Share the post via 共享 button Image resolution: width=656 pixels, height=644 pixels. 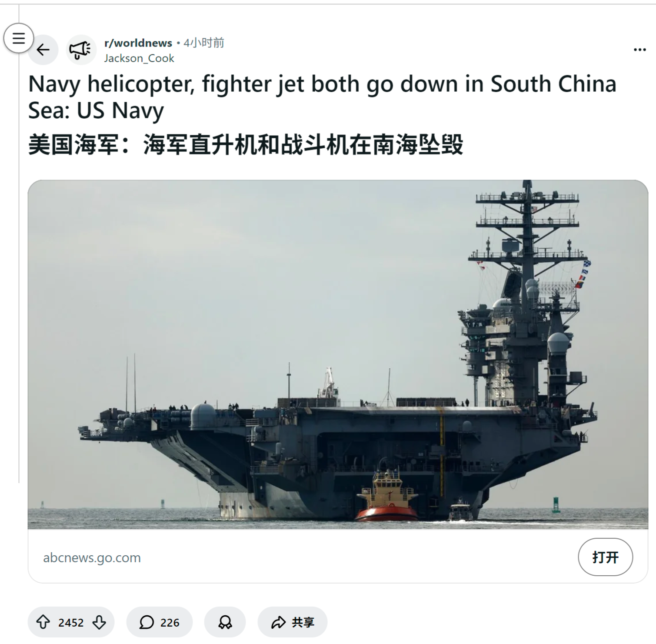tap(293, 622)
